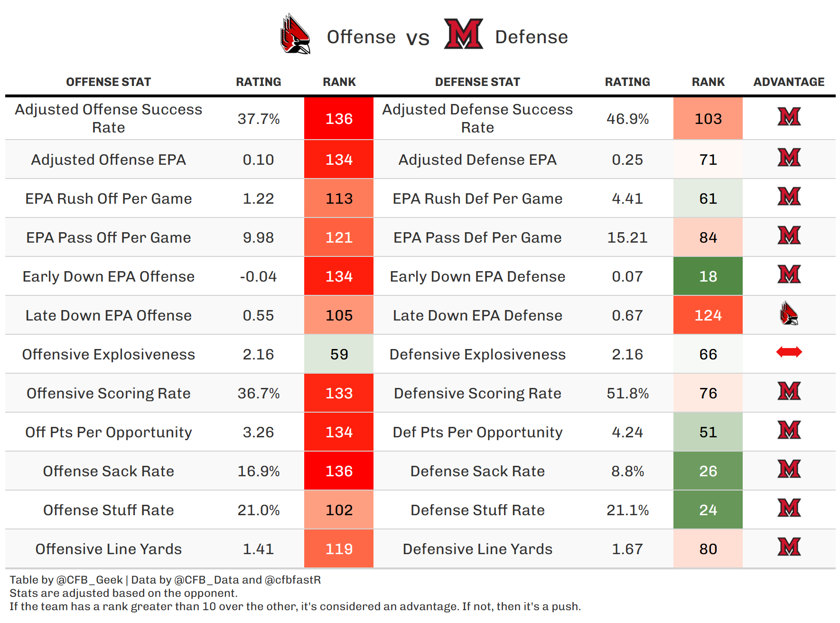Click the M advantage logo for Early Down EPA
This screenshot has width=840, height=623.
789,274
